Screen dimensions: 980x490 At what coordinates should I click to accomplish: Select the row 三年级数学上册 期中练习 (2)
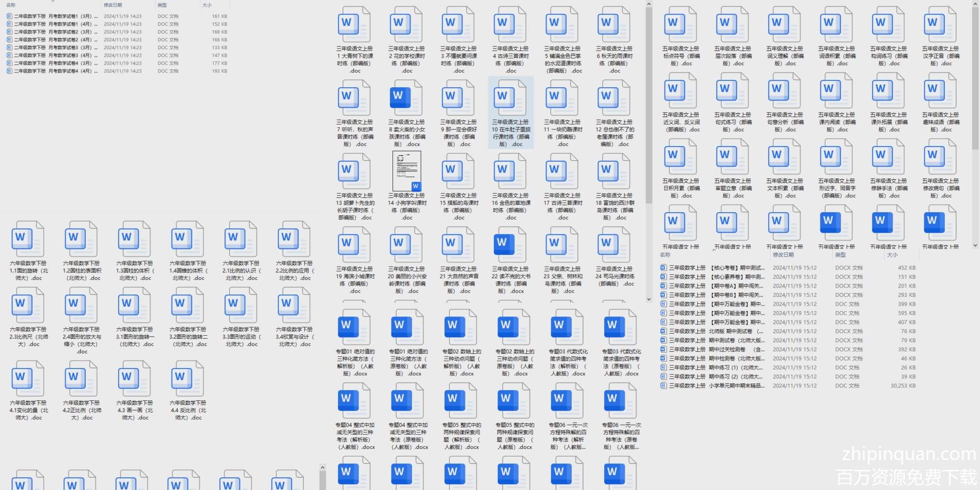[788, 377]
